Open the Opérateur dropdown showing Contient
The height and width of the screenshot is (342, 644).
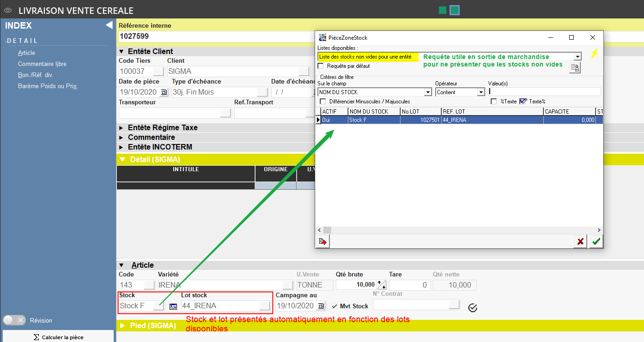[x=480, y=92]
